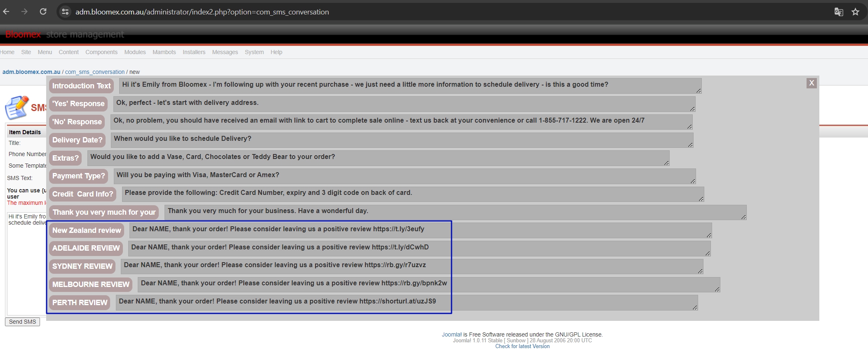Select the SYDNEY REVIEW template
Image resolution: width=868 pixels, height=358 pixels.
pos(82,266)
